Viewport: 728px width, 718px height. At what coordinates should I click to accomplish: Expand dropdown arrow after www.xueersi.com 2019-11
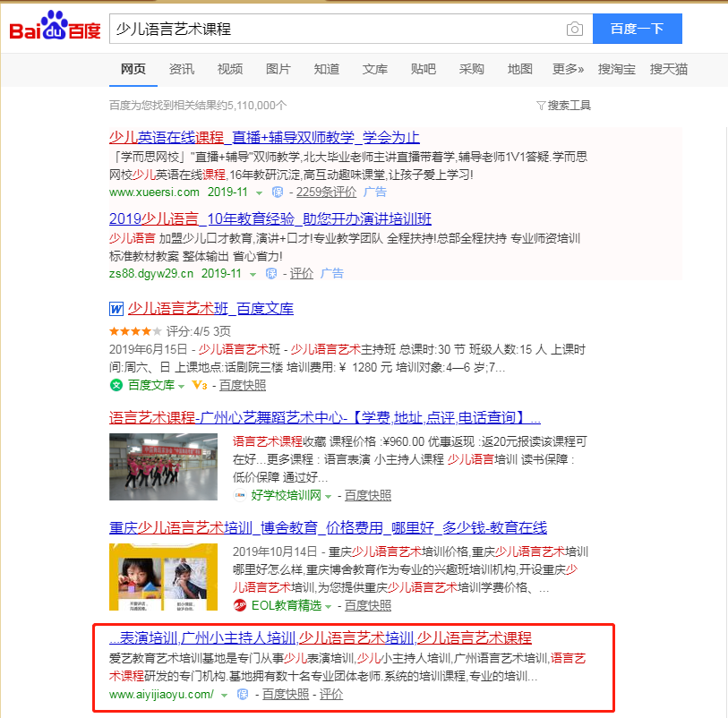259,193
